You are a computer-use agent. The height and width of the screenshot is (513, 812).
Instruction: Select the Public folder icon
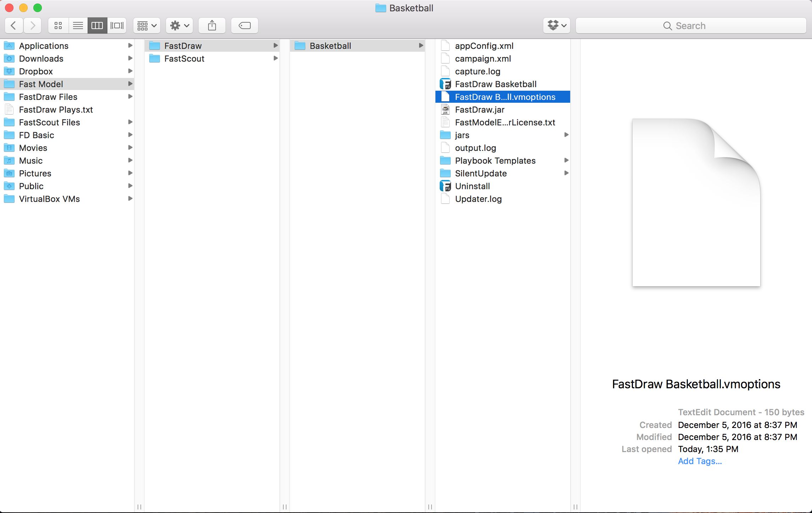[x=9, y=186]
